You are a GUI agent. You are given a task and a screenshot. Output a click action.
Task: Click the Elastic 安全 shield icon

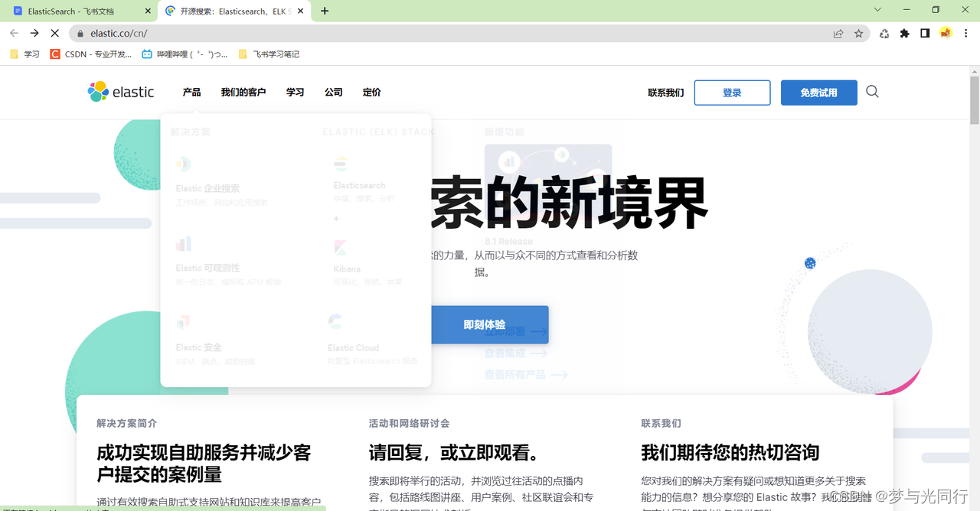coord(183,321)
